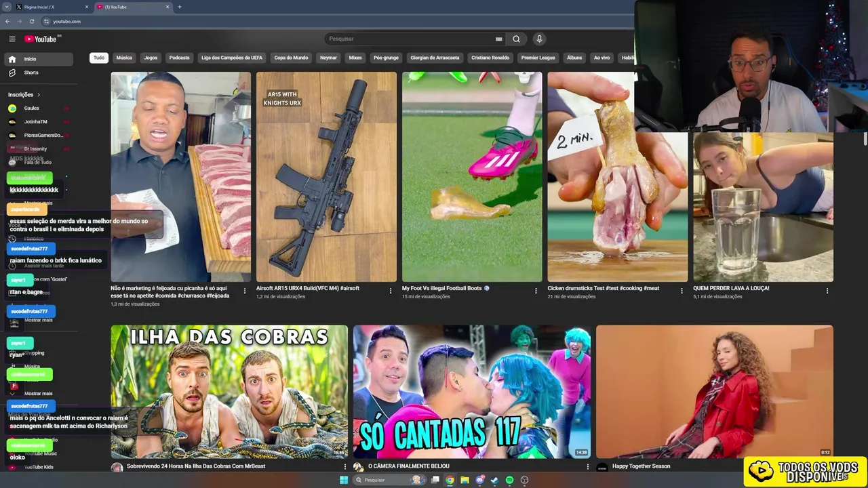Open Shorts from the sidebar

(39, 73)
